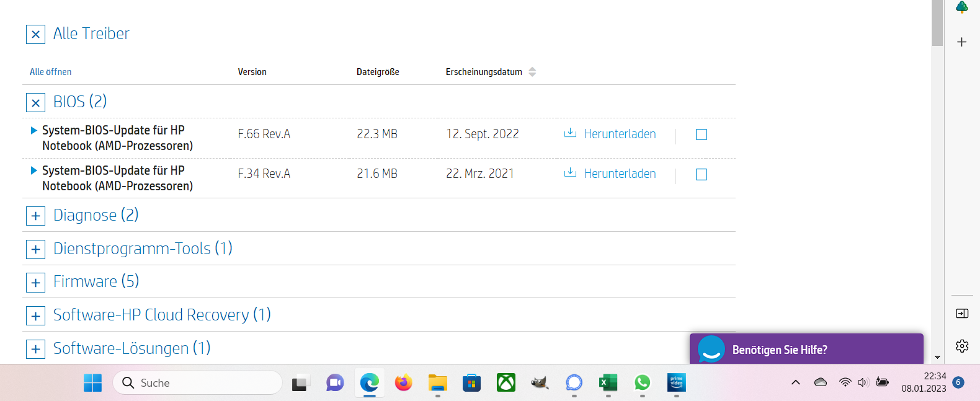Viewport: 980px width, 401px height.
Task: Open Edge sidebar settings gear
Action: 962,346
